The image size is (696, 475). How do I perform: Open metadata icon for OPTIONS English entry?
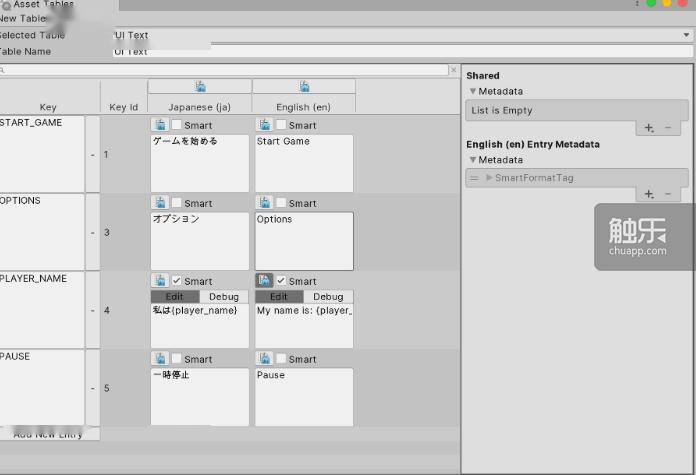[x=264, y=203]
